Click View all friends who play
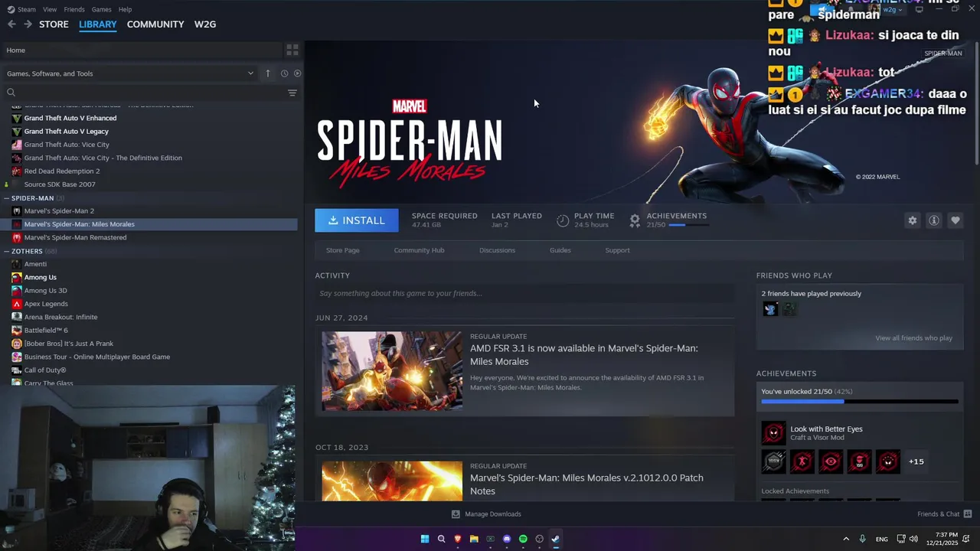Screen dimensions: 980x551 913,338
